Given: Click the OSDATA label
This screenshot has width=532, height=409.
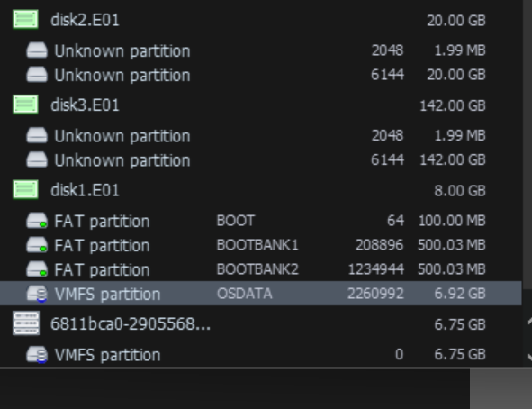Looking at the screenshot, I should point(244,294).
